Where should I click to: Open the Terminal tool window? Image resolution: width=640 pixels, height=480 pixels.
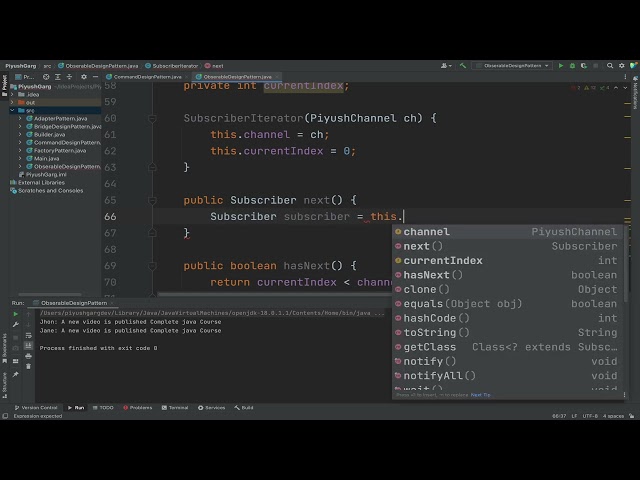tap(175, 407)
